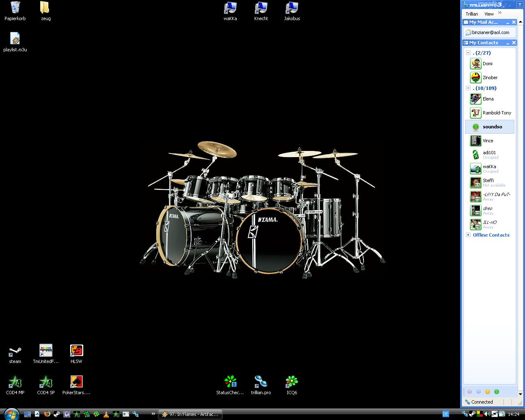Switch to the In Flames - Artifac taskbar window

(190, 414)
